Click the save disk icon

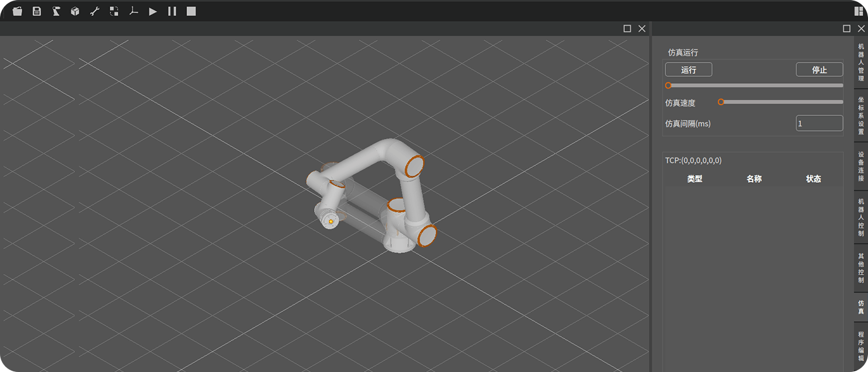pos(37,11)
